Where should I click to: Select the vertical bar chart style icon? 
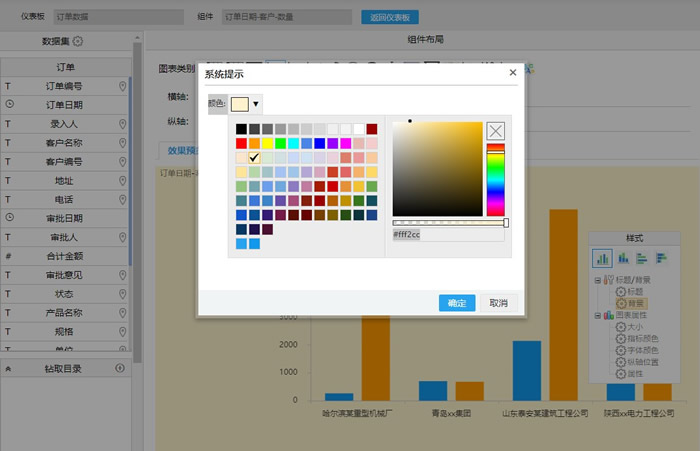pos(603,258)
